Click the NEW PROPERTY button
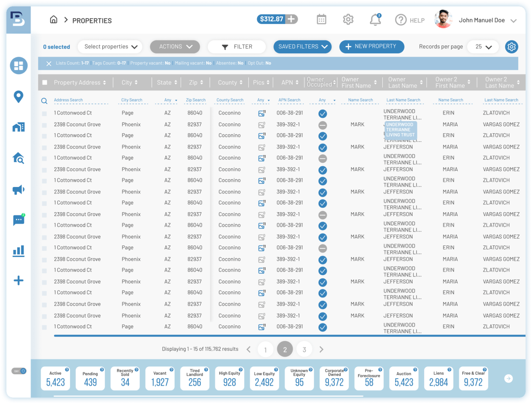 372,46
